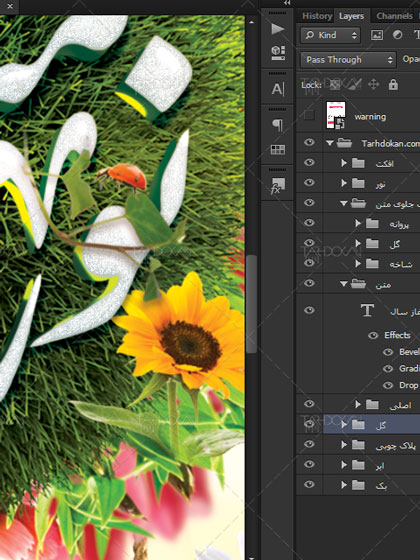Image resolution: width=420 pixels, height=560 pixels.
Task: Hide the پلاک چوبی group
Action: tap(309, 444)
